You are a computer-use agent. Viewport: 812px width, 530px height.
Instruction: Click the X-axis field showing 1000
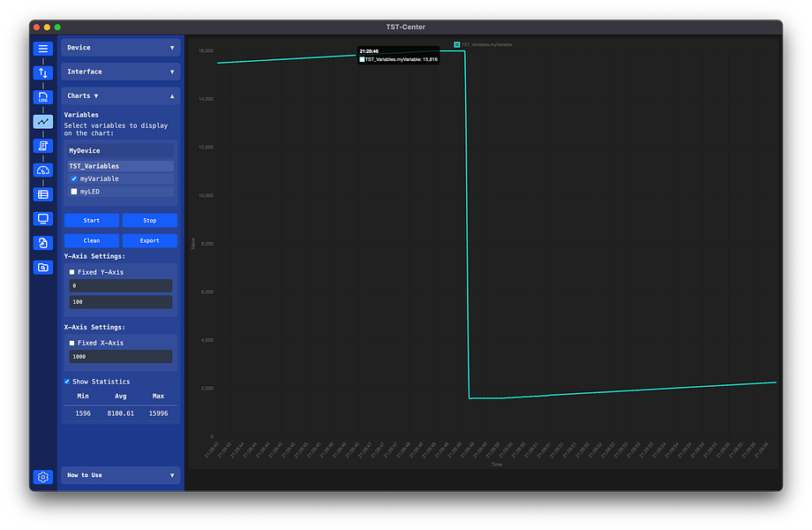(x=121, y=357)
